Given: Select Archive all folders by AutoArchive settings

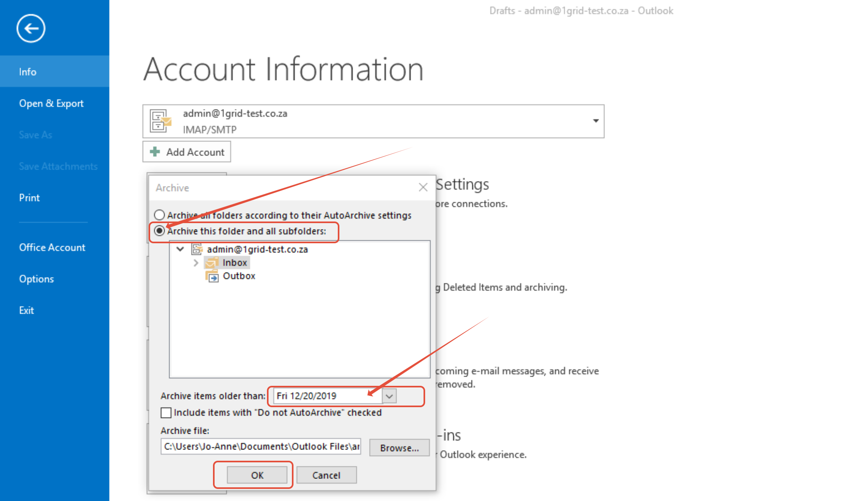Looking at the screenshot, I should pyautogui.click(x=159, y=215).
